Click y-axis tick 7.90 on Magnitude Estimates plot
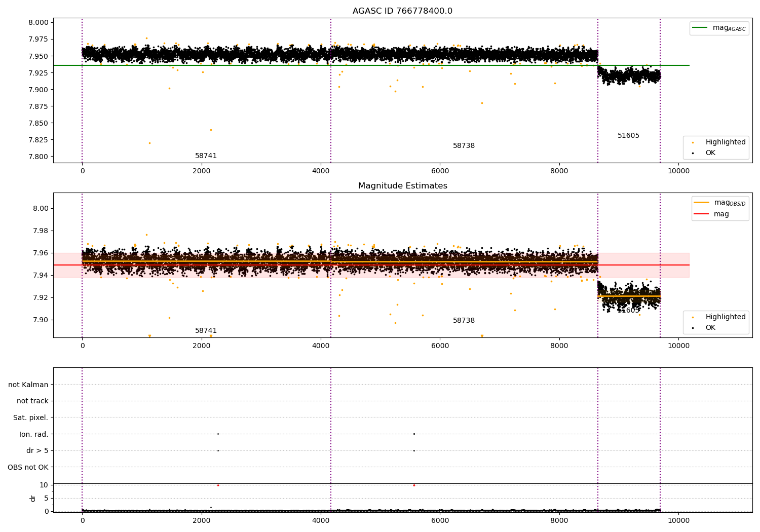The image size is (760, 532). (x=40, y=320)
